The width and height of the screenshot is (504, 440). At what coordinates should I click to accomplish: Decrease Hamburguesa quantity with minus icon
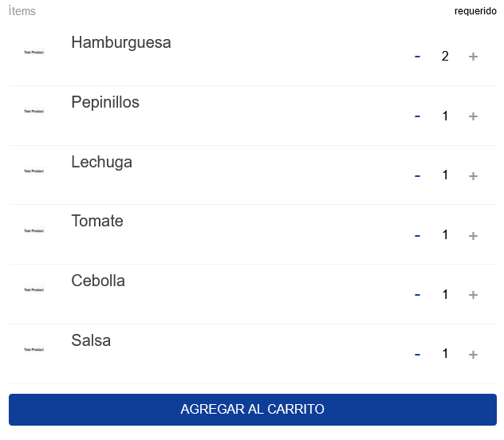pyautogui.click(x=417, y=57)
